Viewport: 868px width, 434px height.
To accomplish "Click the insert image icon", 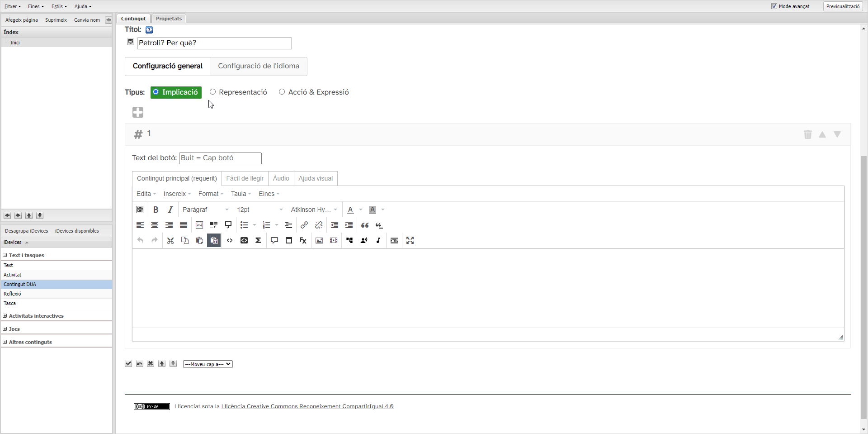I will pos(319,240).
